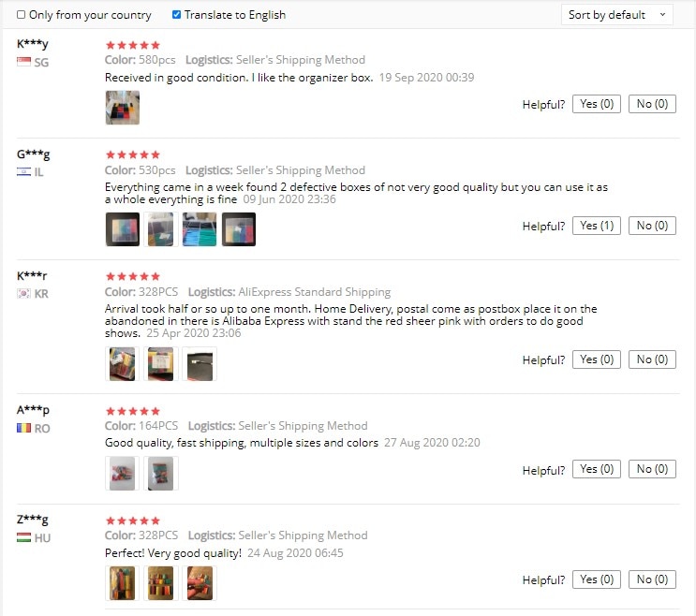Mark K***y's review helpful with Yes

coord(596,104)
